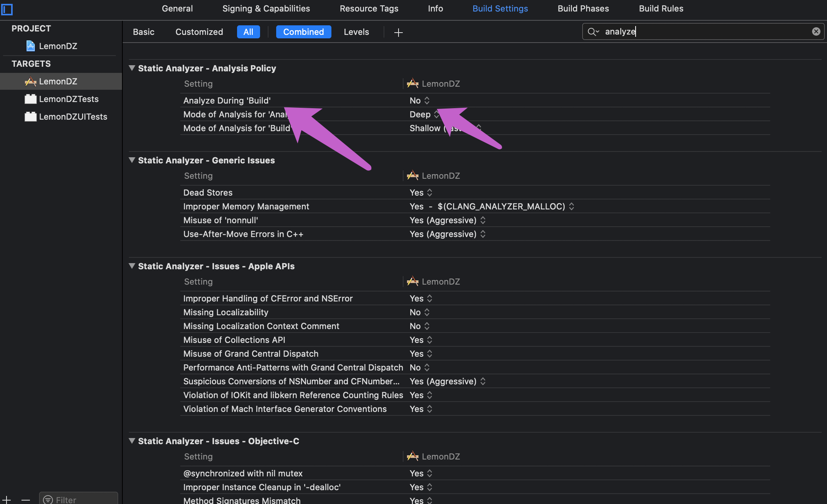Show Customized build settings
Viewport: 827px width, 504px height.
199,32
